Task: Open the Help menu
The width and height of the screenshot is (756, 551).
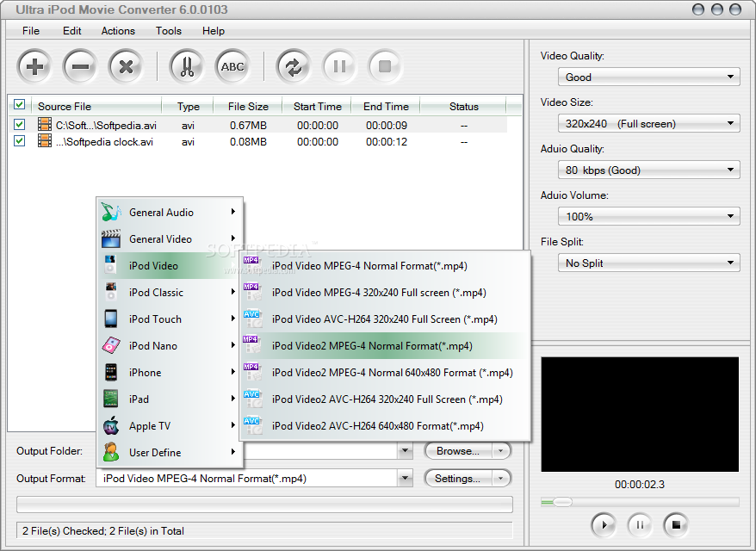Action: click(213, 31)
